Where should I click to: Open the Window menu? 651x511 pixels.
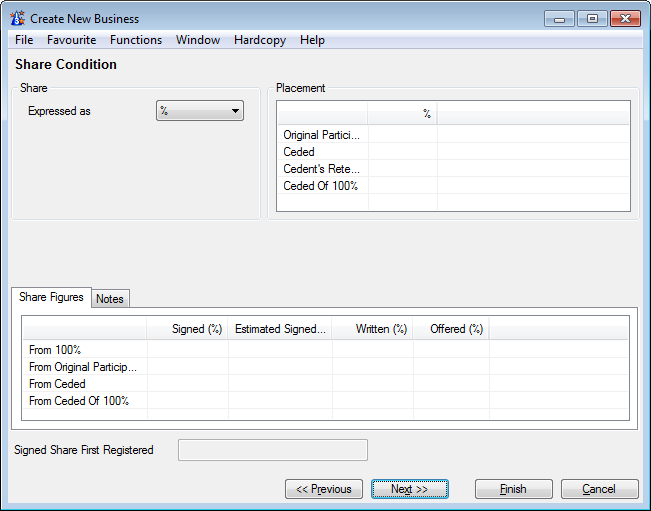point(198,40)
